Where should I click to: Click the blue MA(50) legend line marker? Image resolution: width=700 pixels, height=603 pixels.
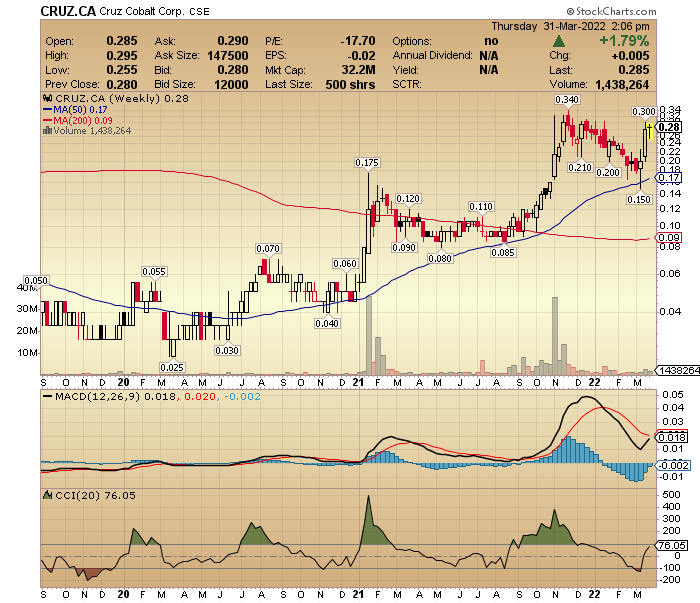[x=47, y=109]
